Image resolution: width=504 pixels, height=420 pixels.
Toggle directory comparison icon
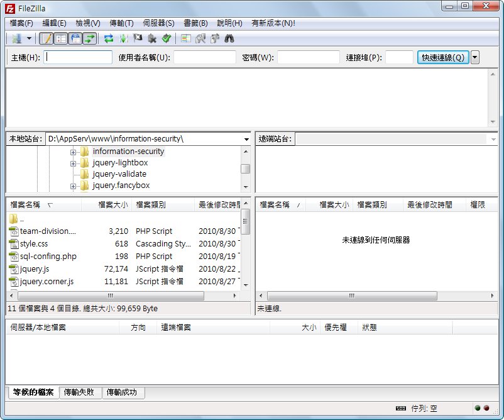tap(200, 38)
